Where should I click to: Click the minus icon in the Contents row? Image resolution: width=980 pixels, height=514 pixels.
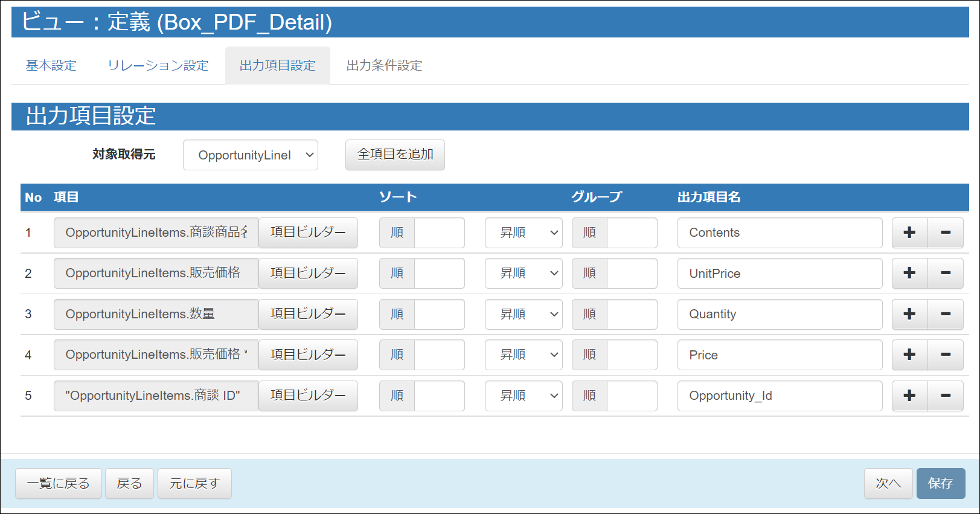[945, 233]
